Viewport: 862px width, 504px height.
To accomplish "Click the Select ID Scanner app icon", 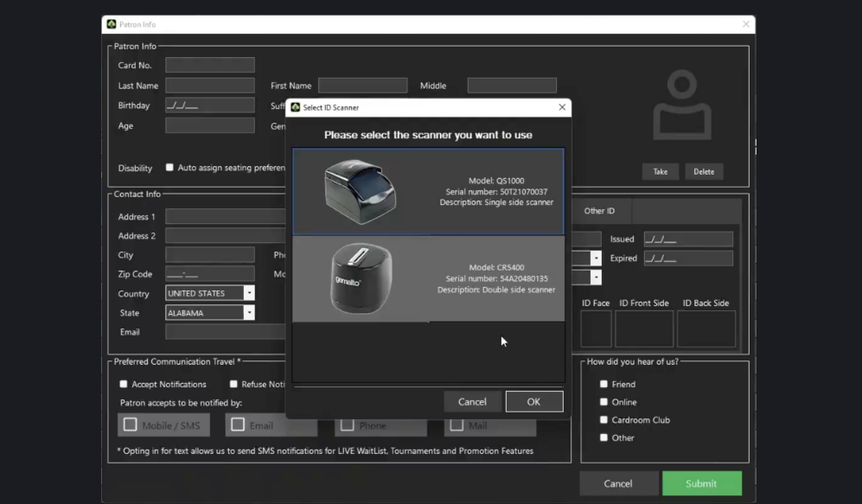I will [x=296, y=107].
